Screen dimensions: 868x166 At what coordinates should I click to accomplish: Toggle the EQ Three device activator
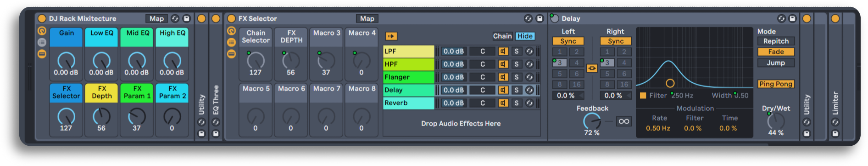pos(216,18)
